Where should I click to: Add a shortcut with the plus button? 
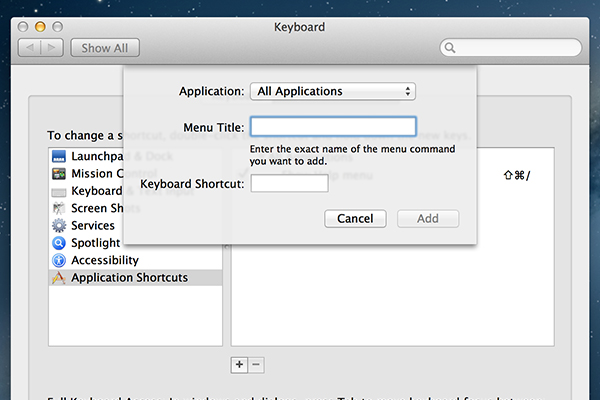click(239, 365)
